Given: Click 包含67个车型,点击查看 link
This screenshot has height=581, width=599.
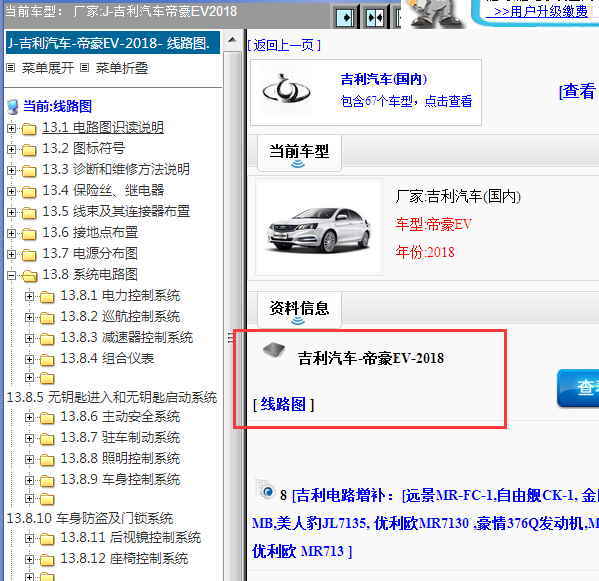Looking at the screenshot, I should pos(406,101).
